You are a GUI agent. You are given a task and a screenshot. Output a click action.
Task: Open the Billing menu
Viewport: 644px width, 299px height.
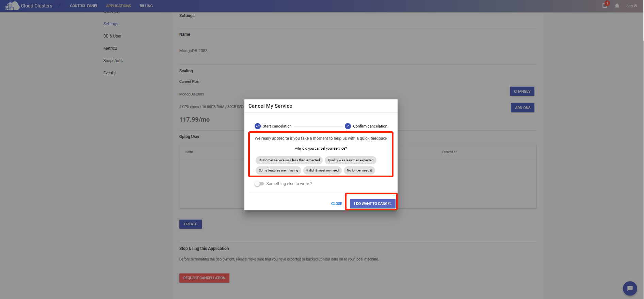(146, 6)
